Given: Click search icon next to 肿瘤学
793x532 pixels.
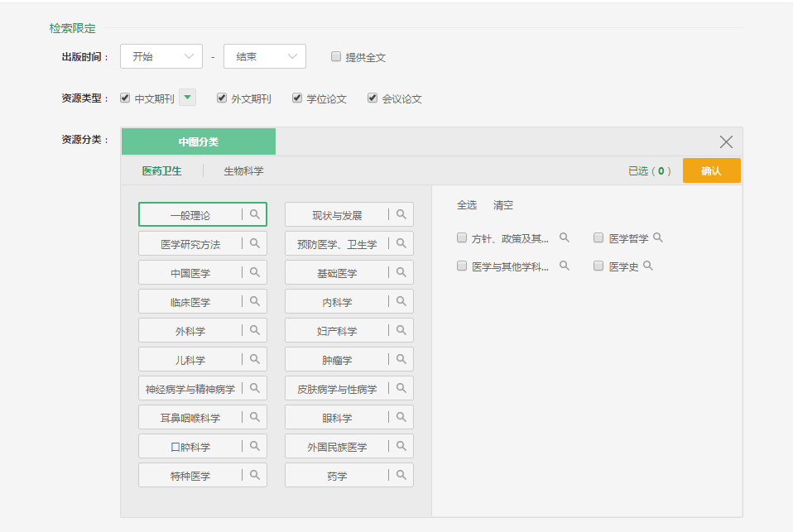Looking at the screenshot, I should click(401, 359).
